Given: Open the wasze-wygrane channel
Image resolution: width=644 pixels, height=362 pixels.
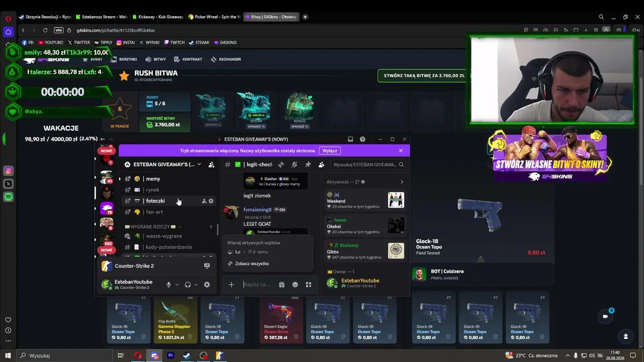Looking at the screenshot, I should [x=169, y=236].
